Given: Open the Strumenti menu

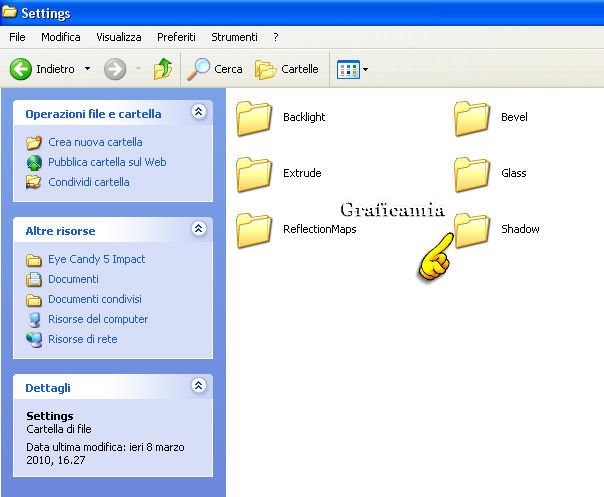Looking at the screenshot, I should [x=234, y=37].
